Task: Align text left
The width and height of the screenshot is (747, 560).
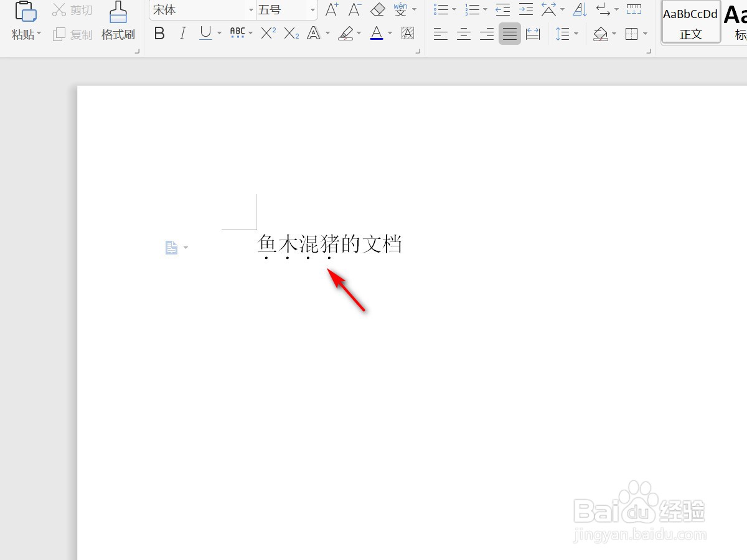Action: [441, 34]
